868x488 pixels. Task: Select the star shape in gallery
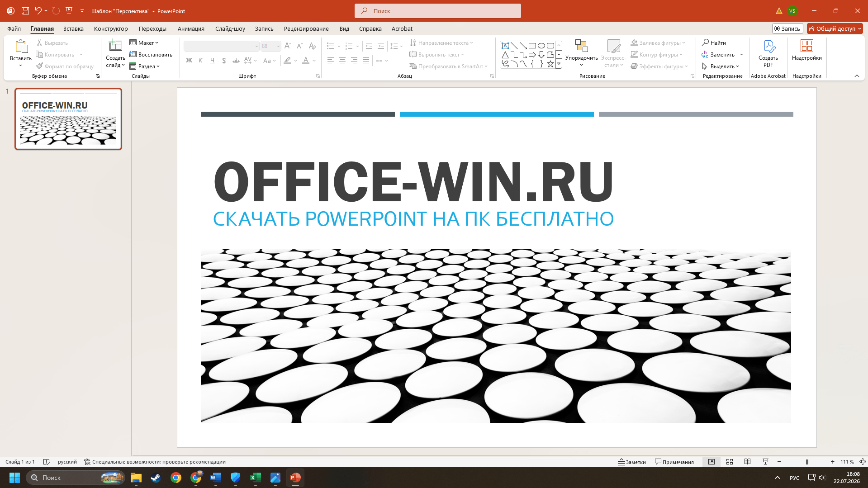pos(550,64)
